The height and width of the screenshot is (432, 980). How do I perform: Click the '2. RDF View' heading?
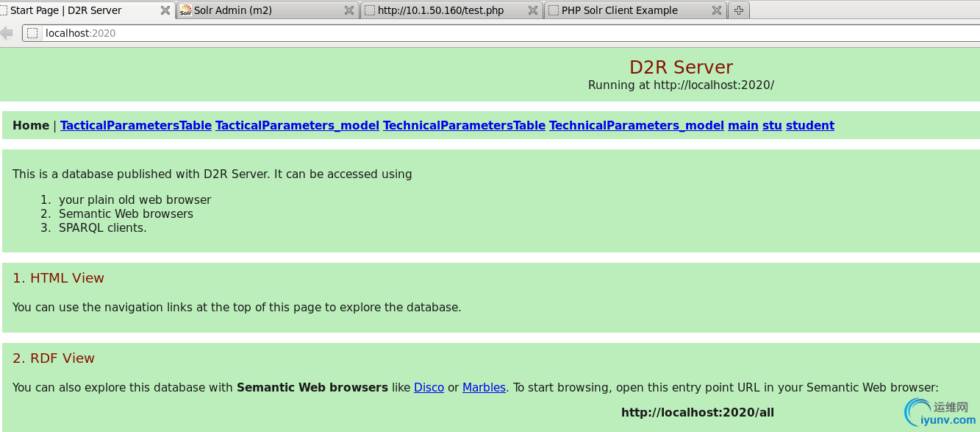point(54,358)
